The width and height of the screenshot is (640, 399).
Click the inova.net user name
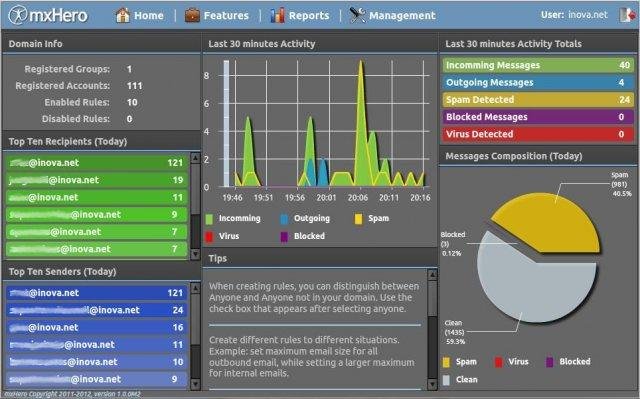[588, 15]
